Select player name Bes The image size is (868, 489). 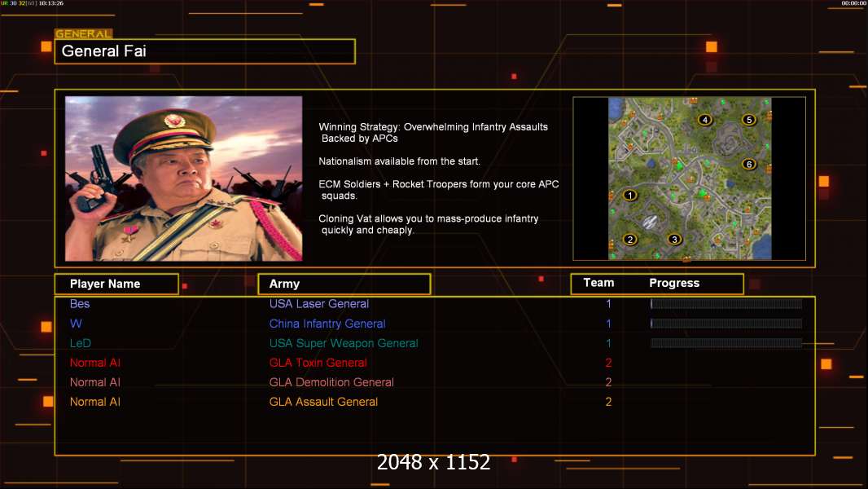pyautogui.click(x=80, y=303)
